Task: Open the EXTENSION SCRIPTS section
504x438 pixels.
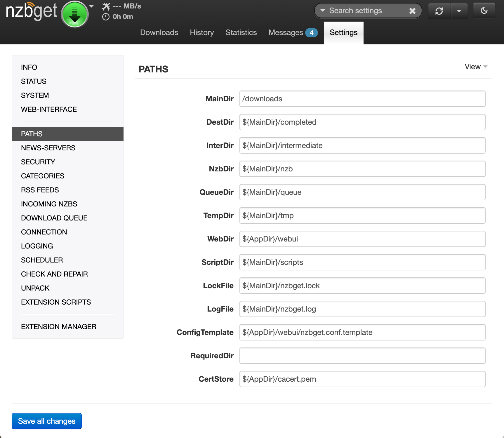Action: (x=68, y=302)
